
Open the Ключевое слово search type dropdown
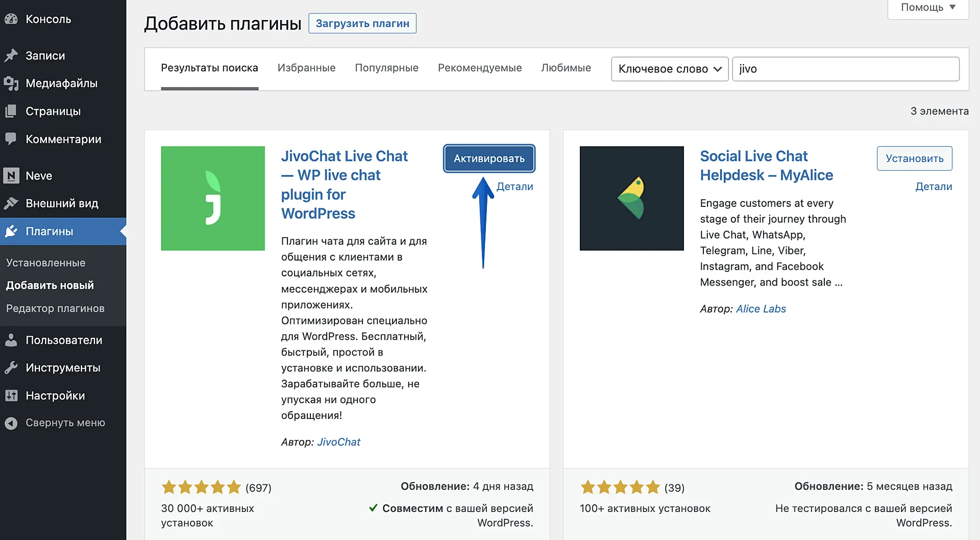click(669, 69)
